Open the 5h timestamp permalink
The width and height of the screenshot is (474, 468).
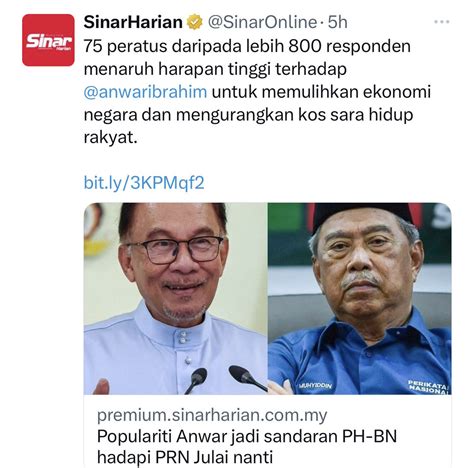tap(337, 22)
